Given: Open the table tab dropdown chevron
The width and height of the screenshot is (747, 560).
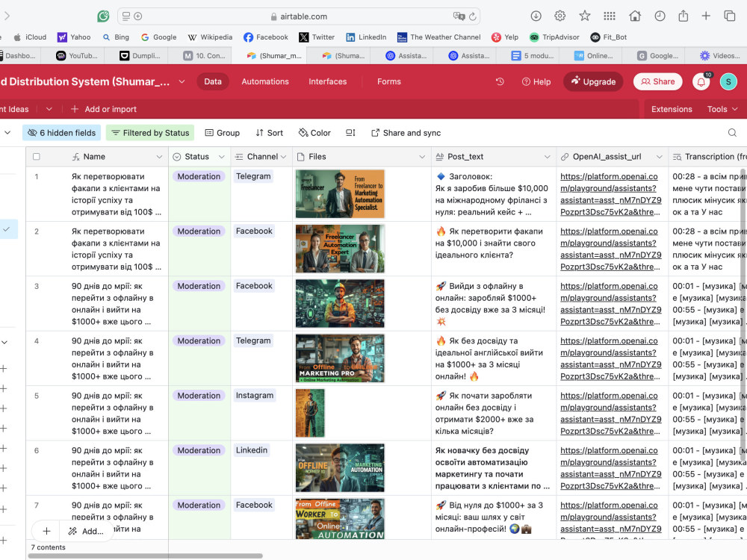Looking at the screenshot, I should pyautogui.click(x=49, y=109).
